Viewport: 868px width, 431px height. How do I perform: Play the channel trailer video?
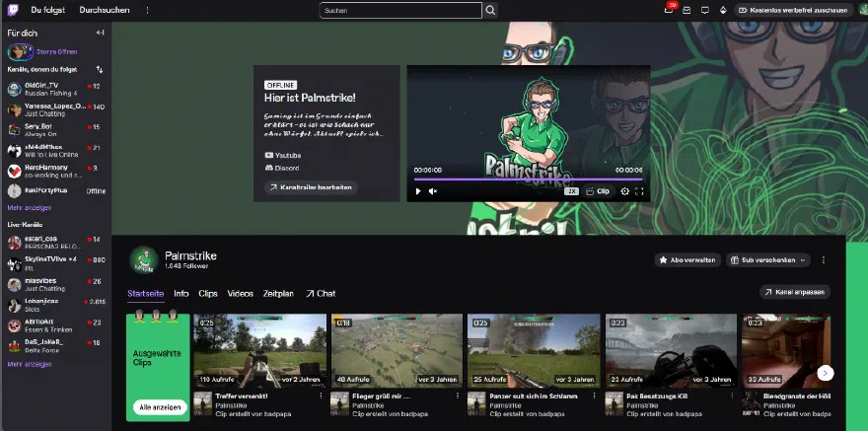click(418, 191)
